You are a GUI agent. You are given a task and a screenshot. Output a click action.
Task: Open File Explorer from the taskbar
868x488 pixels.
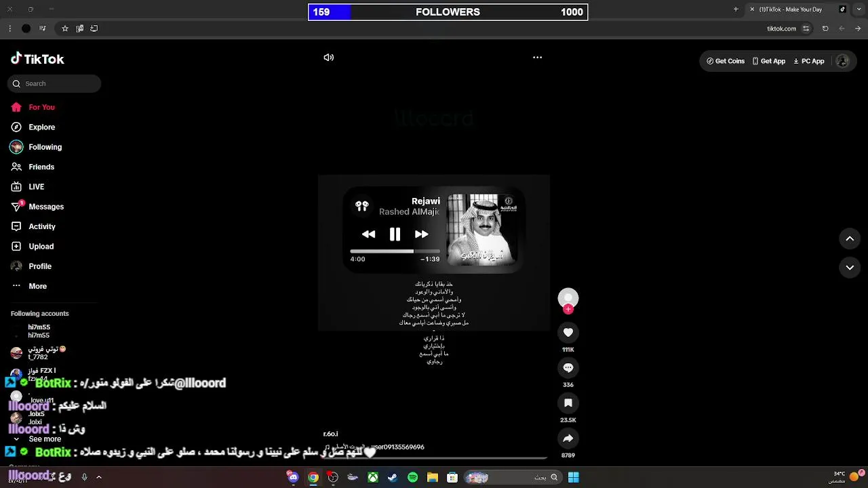[433, 477]
